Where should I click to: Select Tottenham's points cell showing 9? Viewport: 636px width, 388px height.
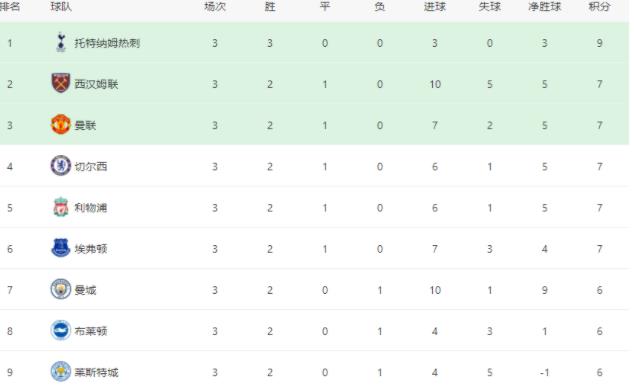(x=599, y=43)
